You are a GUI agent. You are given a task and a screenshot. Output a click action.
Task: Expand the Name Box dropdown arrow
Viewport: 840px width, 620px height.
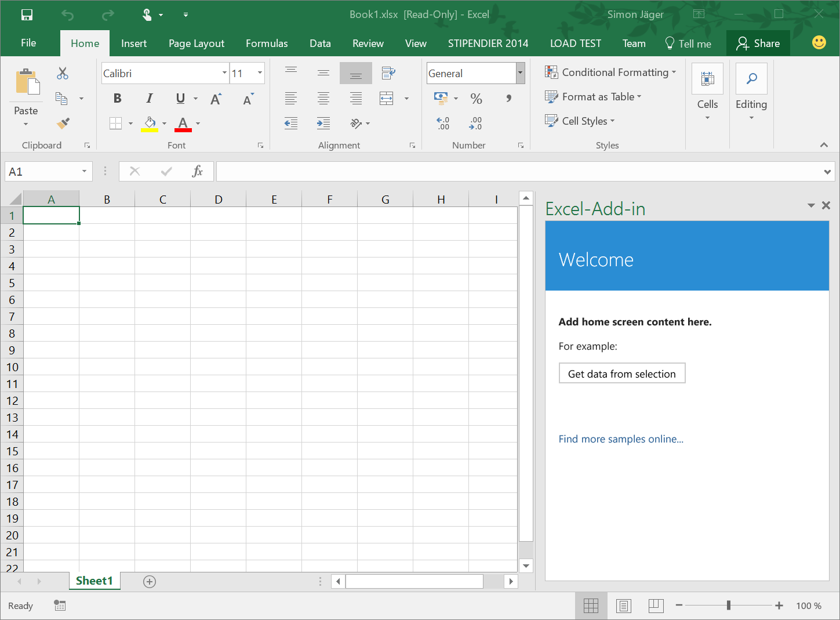coord(84,171)
